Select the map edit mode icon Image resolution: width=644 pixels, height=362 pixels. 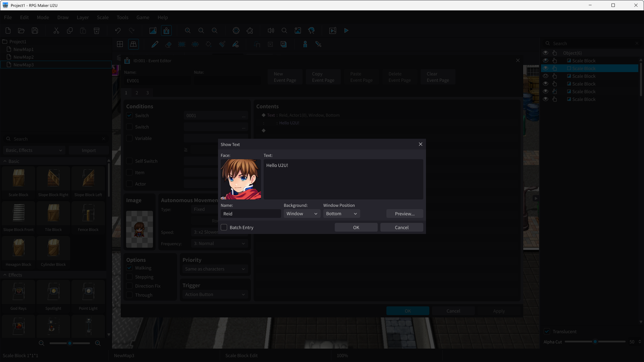point(153,31)
